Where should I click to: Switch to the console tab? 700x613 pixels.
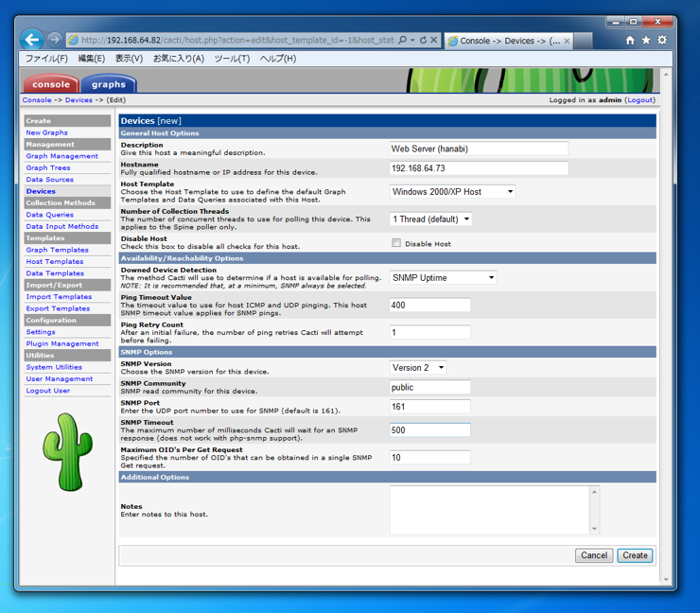tap(51, 84)
